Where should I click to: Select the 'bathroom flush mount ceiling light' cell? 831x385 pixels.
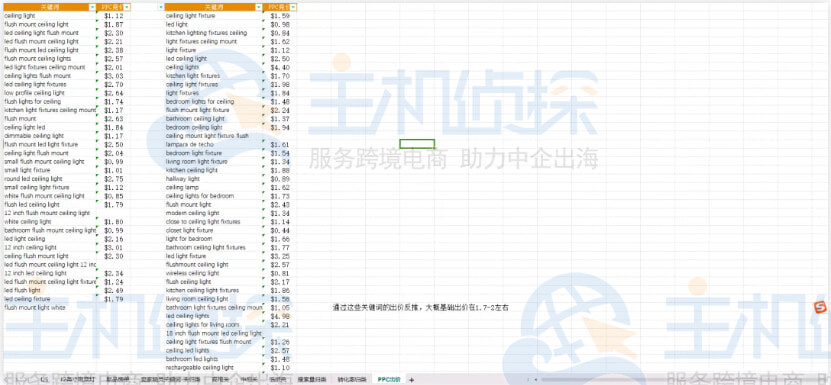pyautogui.click(x=50, y=230)
